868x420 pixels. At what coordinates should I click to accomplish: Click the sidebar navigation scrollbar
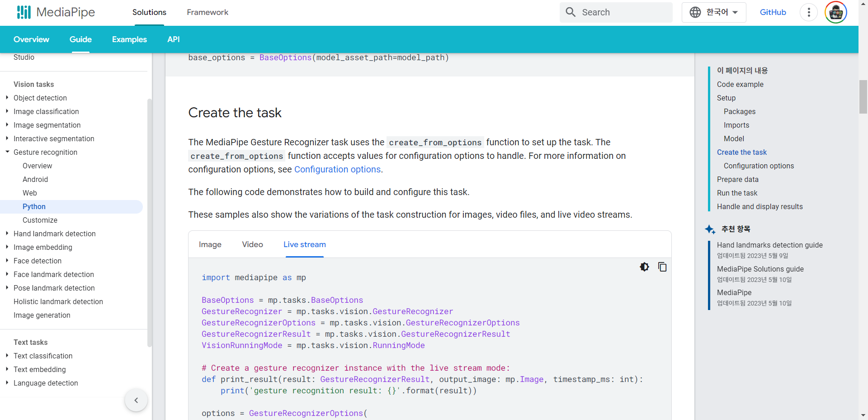point(149,223)
